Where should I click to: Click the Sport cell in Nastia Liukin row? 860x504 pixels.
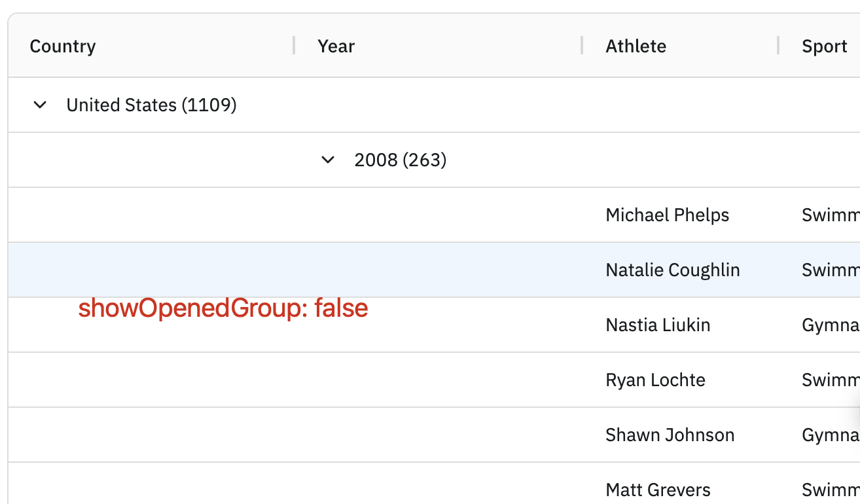pyautogui.click(x=819, y=325)
